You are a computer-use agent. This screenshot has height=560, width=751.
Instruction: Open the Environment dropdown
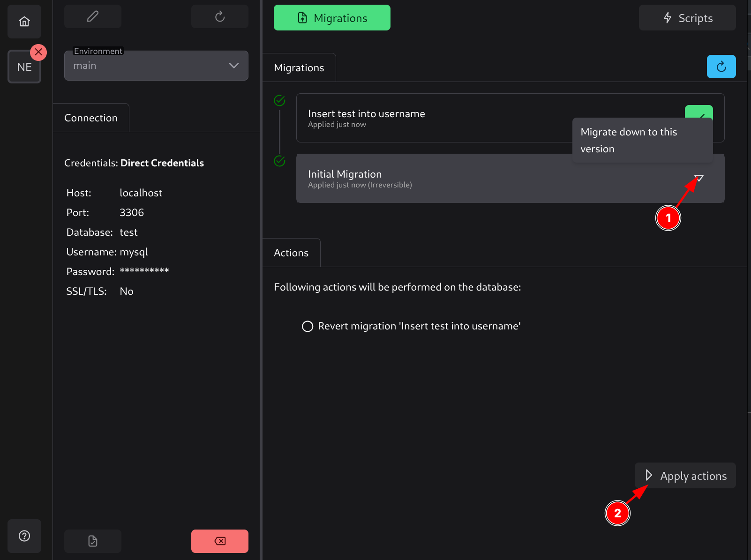(150, 66)
